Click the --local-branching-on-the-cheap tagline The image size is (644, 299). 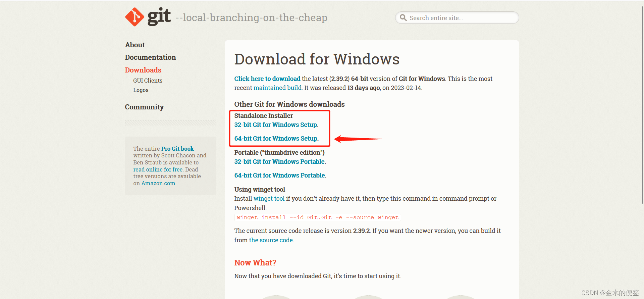(x=252, y=17)
